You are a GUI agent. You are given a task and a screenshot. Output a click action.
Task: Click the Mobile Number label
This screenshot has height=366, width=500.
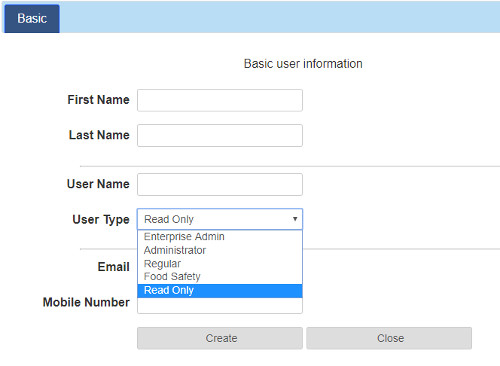(86, 302)
